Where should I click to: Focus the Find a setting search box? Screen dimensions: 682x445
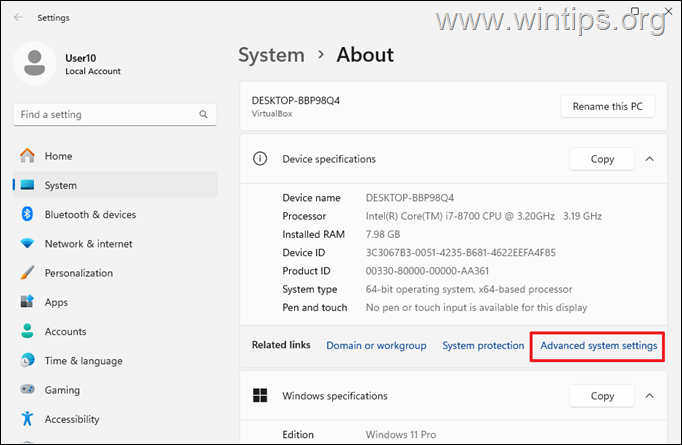[x=115, y=114]
